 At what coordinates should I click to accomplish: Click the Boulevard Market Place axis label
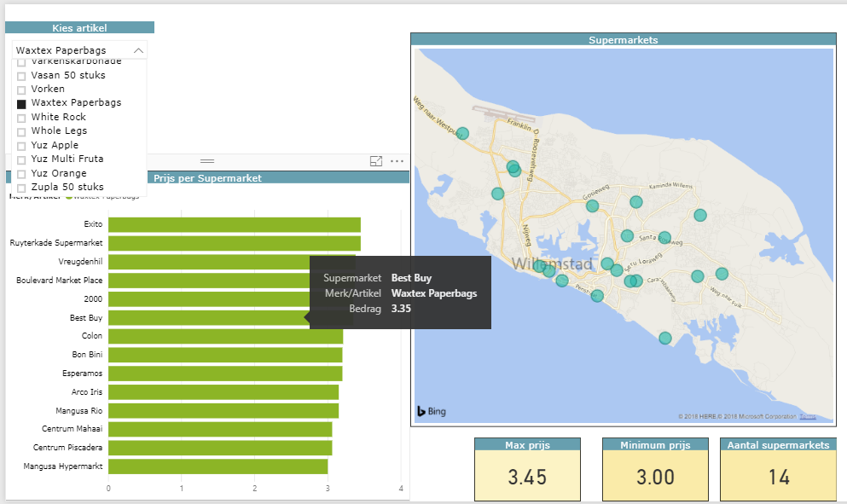(x=60, y=281)
